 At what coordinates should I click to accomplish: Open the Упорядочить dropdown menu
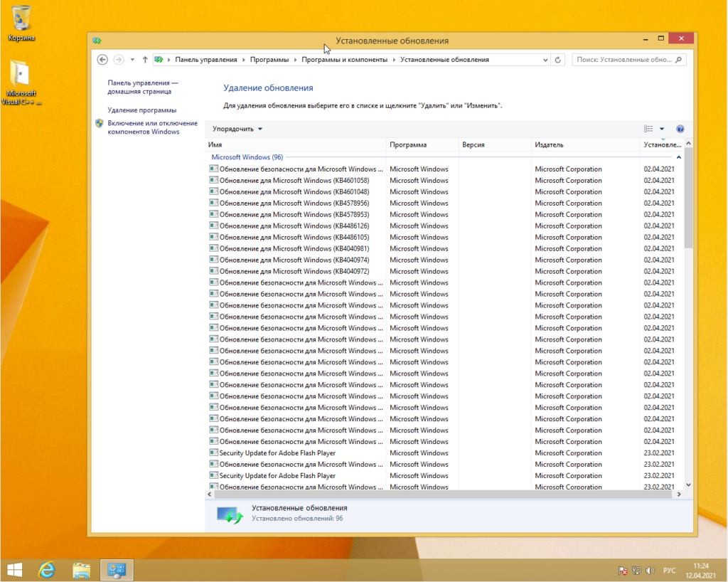pyautogui.click(x=237, y=129)
